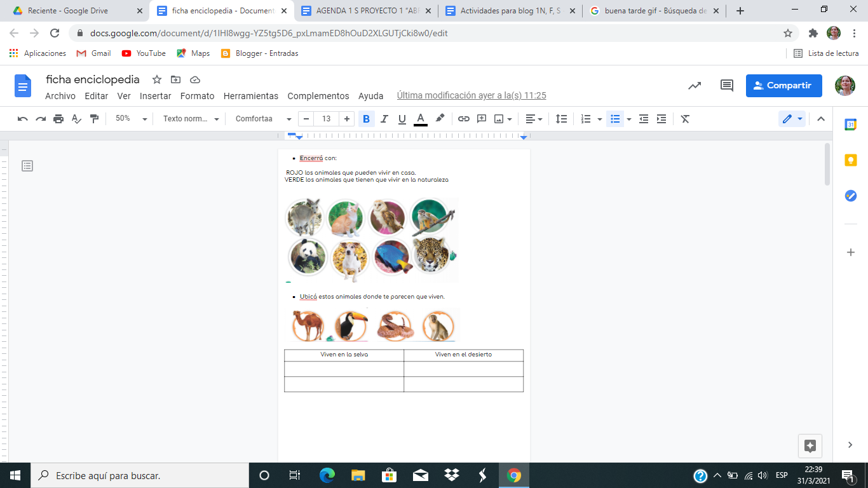Go to Docs home icon
Image resolution: width=868 pixels, height=488 pixels.
[x=23, y=86]
